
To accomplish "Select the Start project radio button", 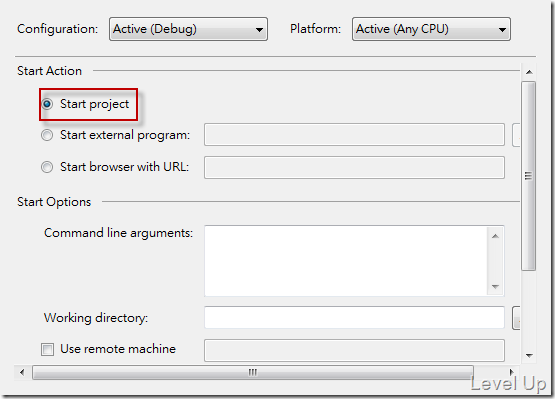I will click(47, 104).
